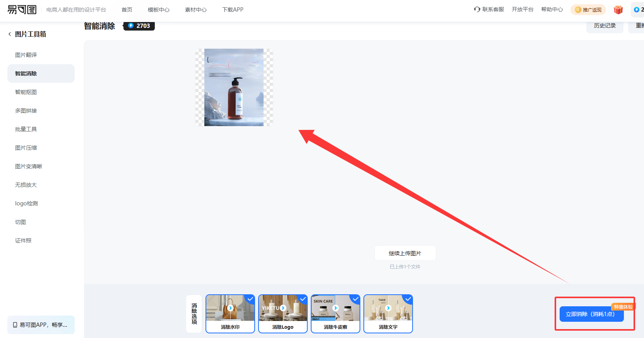Deselect the 消除牛皮癣 option checkmark
Image resolution: width=644 pixels, height=338 pixels.
(355, 299)
